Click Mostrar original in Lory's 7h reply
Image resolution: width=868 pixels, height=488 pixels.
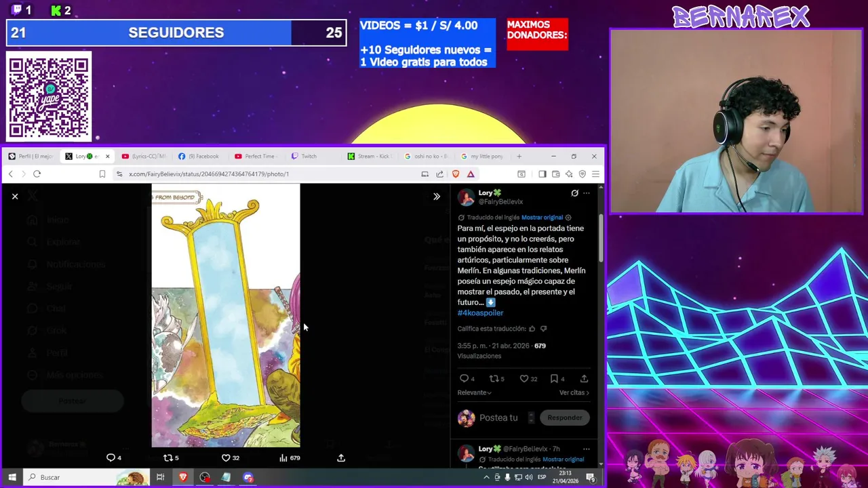coord(563,460)
